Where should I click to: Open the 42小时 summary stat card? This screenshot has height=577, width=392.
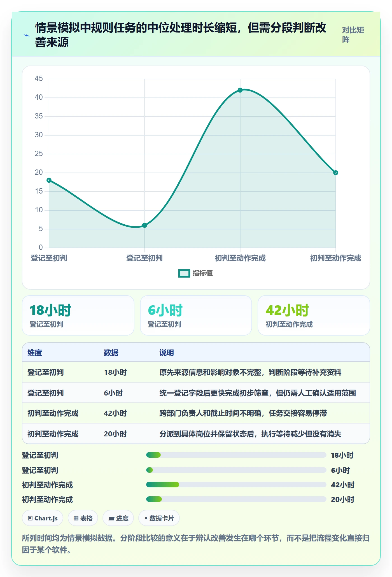tap(314, 315)
